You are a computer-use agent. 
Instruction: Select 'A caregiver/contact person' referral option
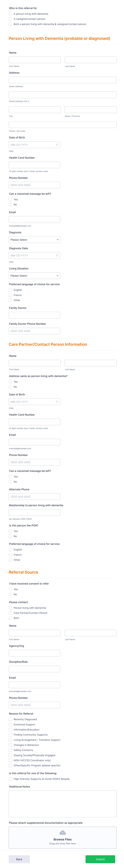10,19
